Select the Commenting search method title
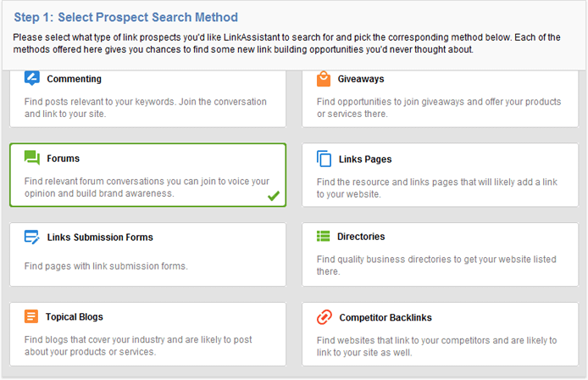Screen dimensions: 588x380 click(x=75, y=79)
